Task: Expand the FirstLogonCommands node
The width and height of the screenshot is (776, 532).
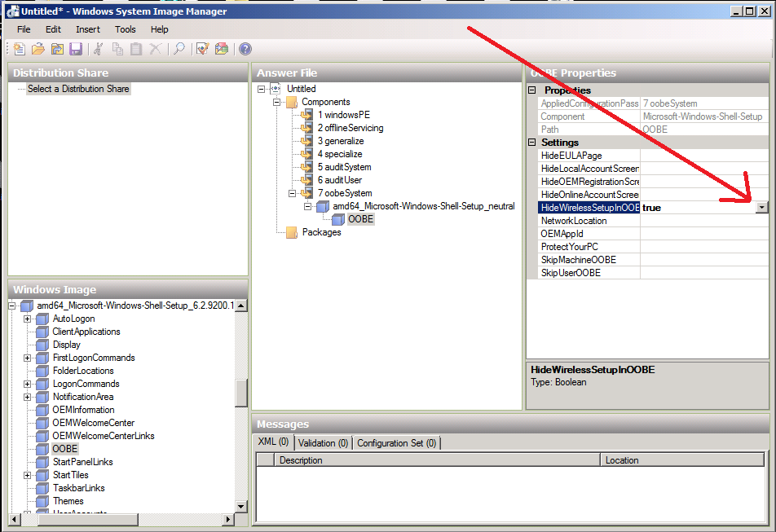Action: click(x=27, y=358)
